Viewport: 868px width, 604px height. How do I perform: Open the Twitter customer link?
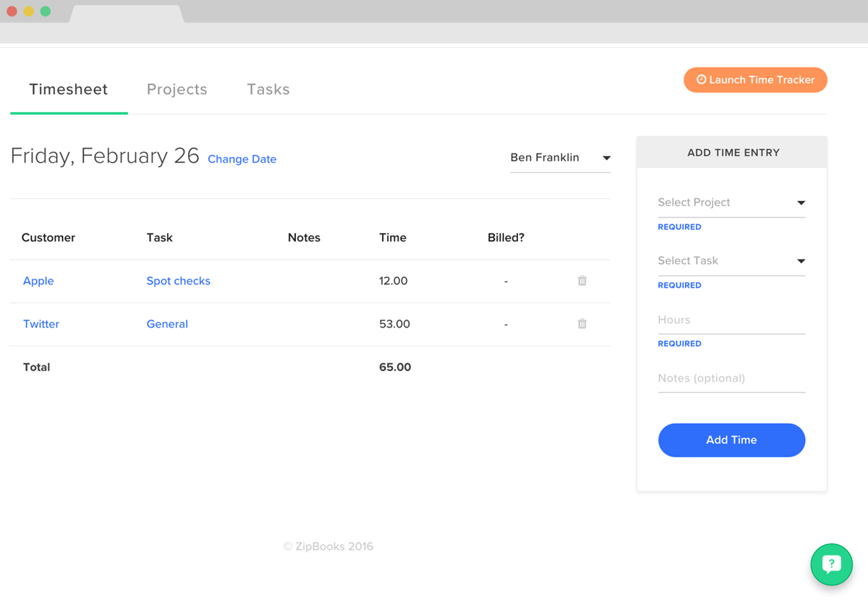41,323
